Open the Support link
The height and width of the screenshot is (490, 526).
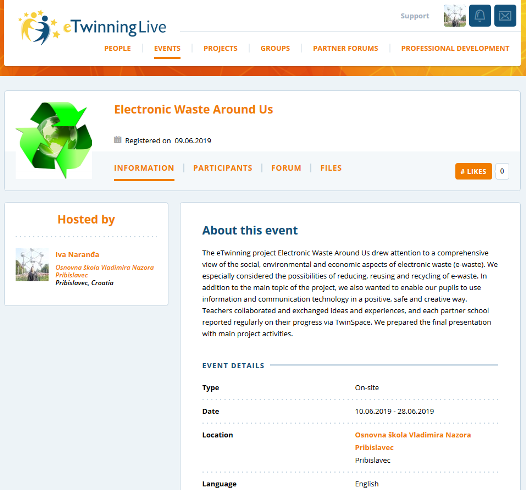[415, 16]
